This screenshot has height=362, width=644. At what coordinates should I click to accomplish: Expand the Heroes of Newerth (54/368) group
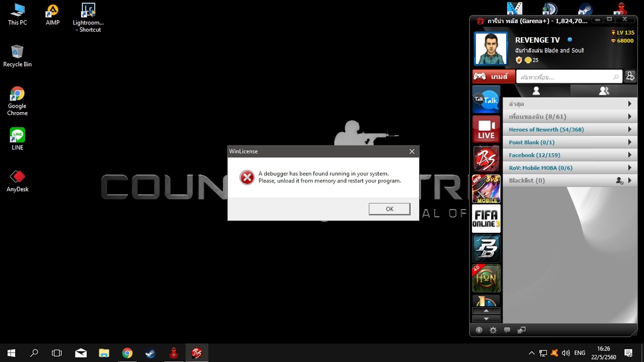(x=570, y=129)
